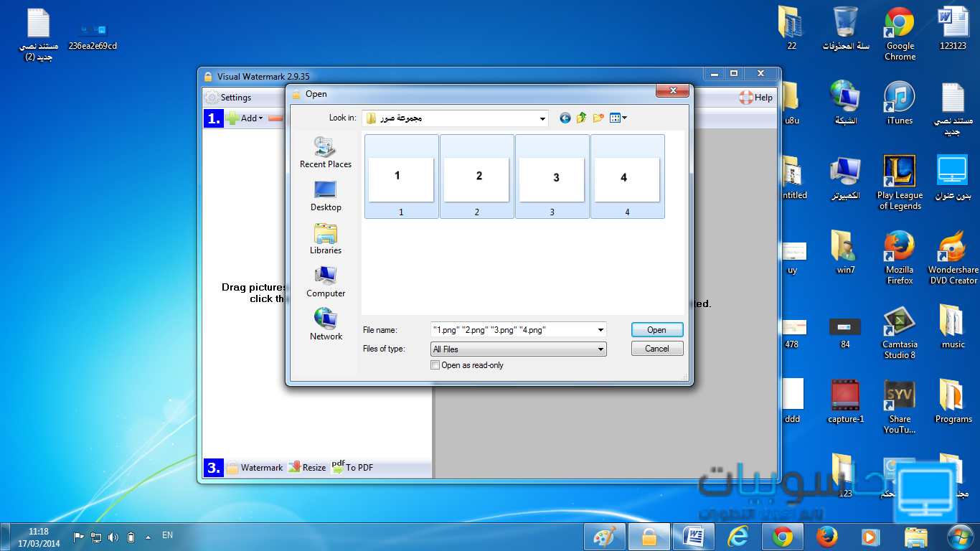The image size is (980, 551).
Task: Click the Resize tool button
Action: [307, 468]
